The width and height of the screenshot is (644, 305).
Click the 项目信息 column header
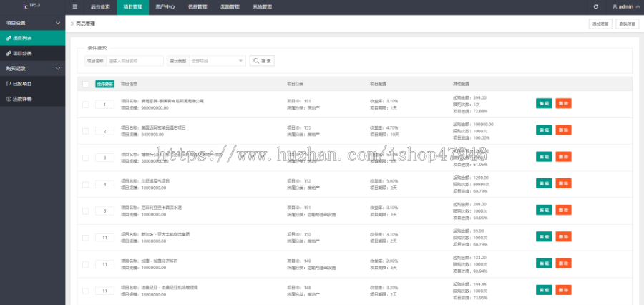(129, 84)
